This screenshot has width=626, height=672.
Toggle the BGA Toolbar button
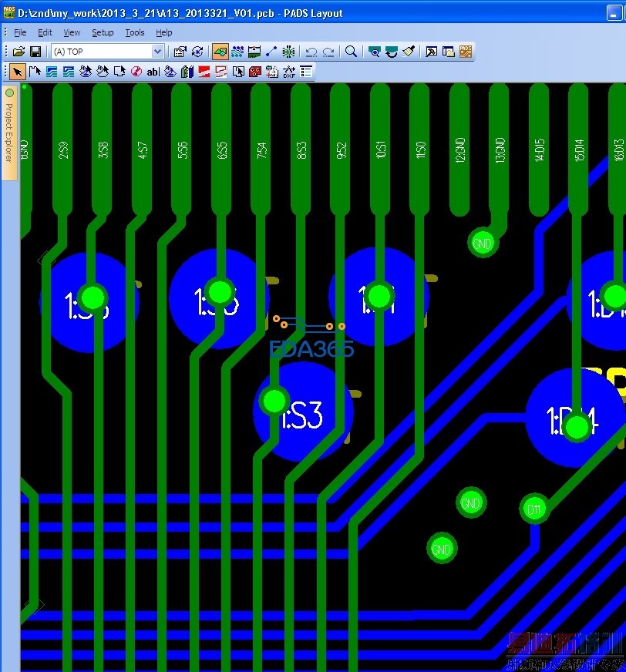point(288,52)
